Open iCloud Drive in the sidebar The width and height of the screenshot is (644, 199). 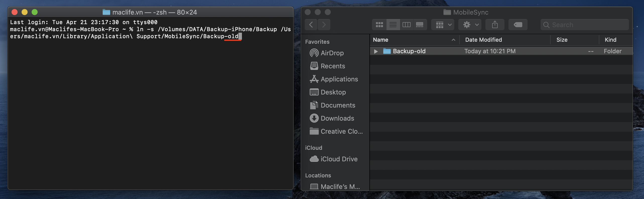coord(339,159)
